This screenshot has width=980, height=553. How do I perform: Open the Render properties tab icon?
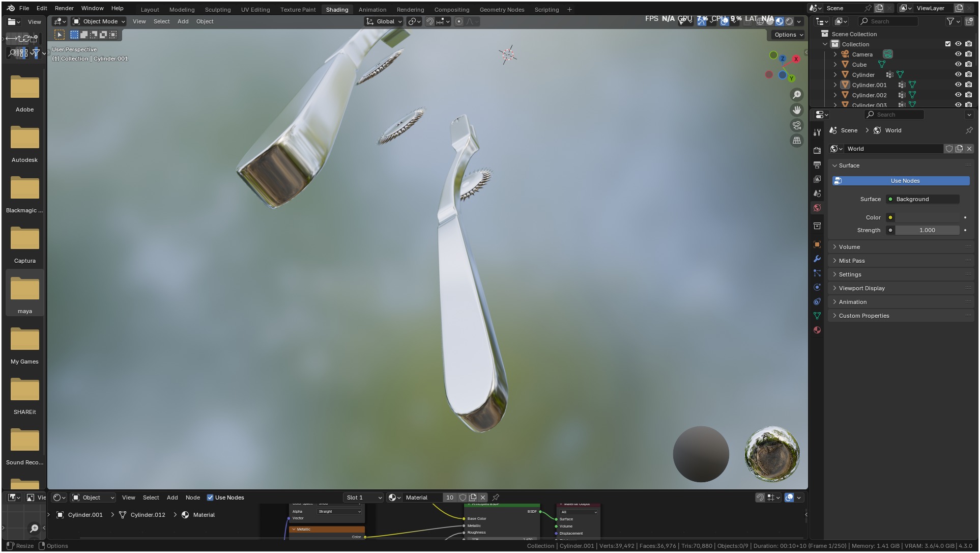(817, 150)
